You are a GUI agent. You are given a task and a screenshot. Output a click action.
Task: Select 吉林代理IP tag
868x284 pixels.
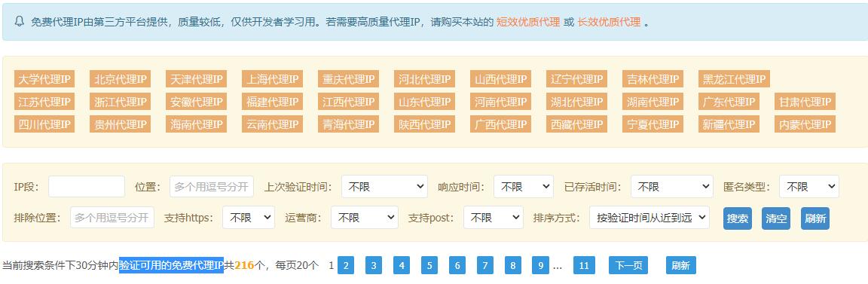(x=653, y=79)
